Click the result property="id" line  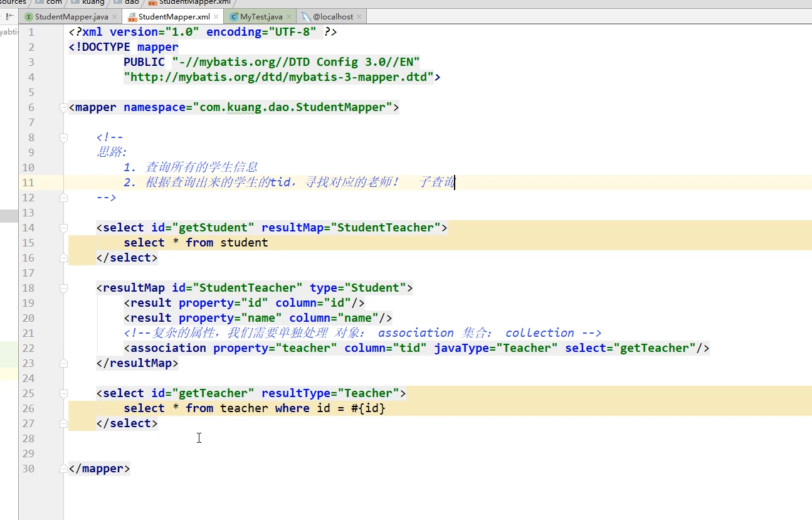[244, 303]
